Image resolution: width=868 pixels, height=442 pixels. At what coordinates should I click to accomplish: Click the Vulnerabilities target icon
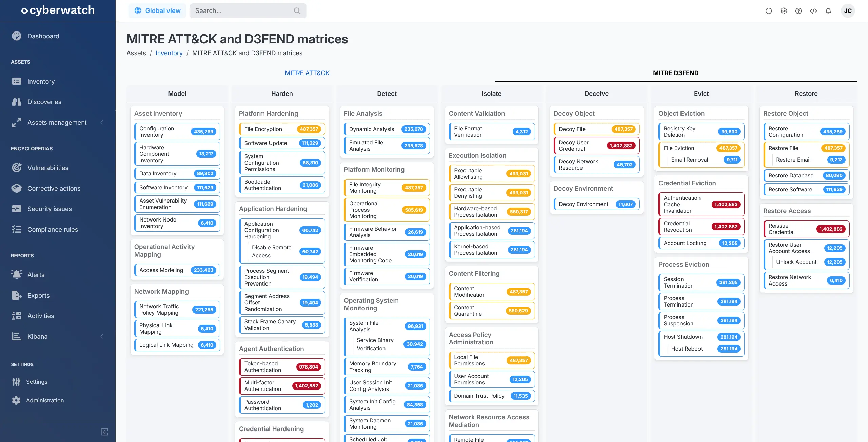pos(16,168)
